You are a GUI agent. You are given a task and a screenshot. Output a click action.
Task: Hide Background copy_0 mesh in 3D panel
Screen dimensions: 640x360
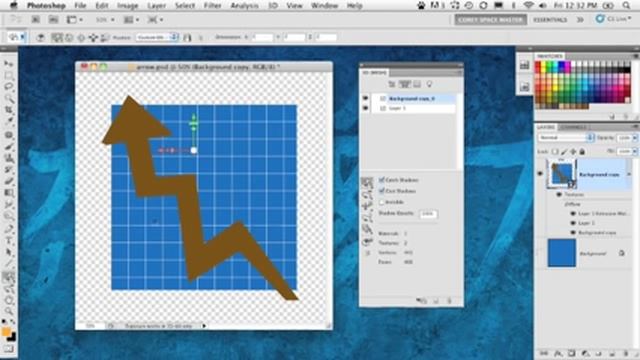(365, 98)
